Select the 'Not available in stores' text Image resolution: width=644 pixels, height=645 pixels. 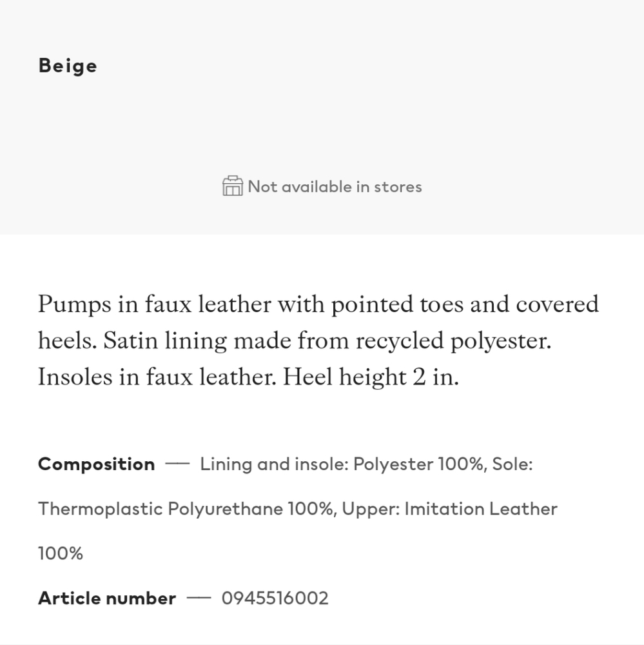click(335, 187)
